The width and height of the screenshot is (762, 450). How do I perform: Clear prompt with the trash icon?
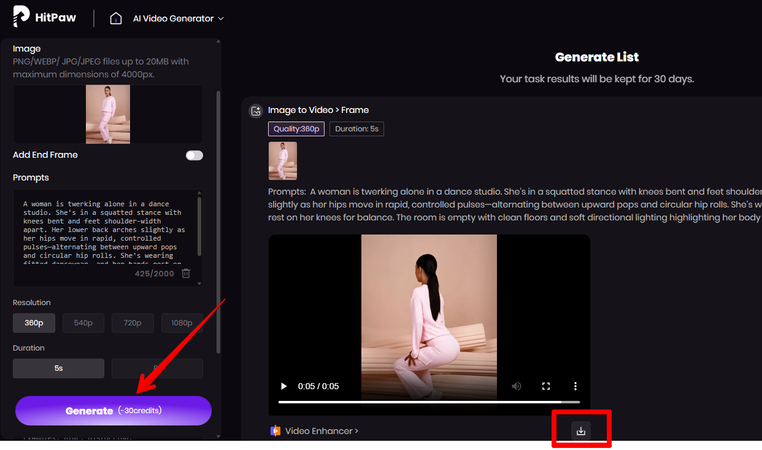(186, 274)
